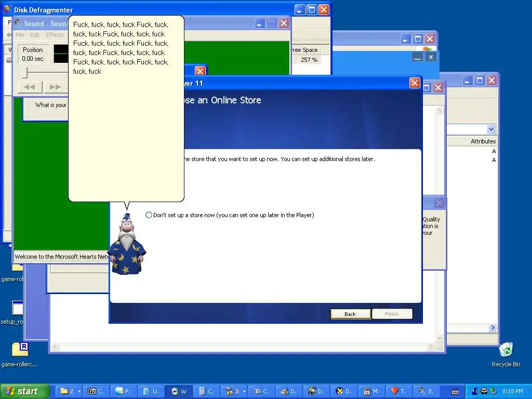Image resolution: width=532 pixels, height=399 pixels.
Task: Click scroll-up arrow beside Media Player dialog
Action: (x=440, y=111)
